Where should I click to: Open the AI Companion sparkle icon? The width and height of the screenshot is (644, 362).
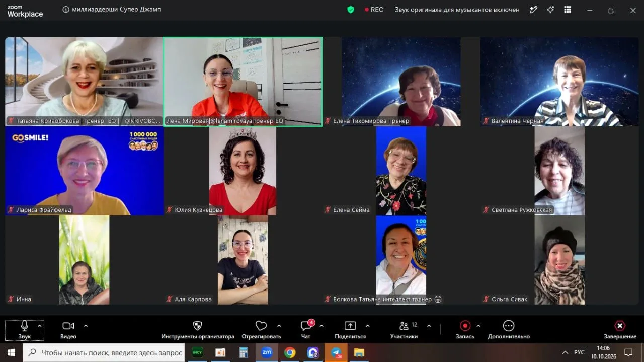550,10
